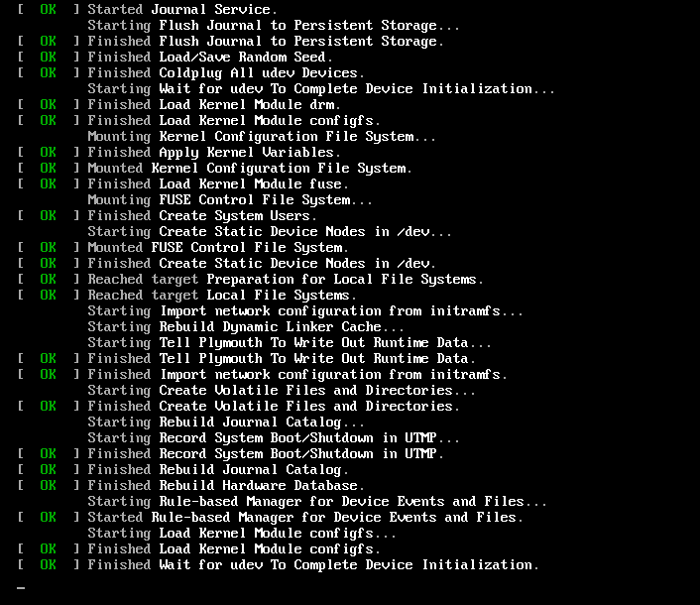Click "Finished Load Kernel Module fuse" line

pos(218,183)
